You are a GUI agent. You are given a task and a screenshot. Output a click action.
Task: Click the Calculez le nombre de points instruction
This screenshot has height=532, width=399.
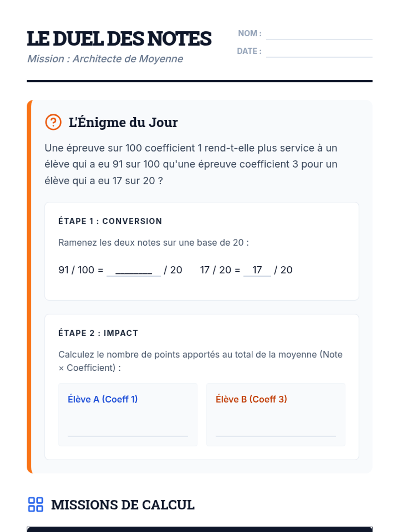(x=200, y=361)
